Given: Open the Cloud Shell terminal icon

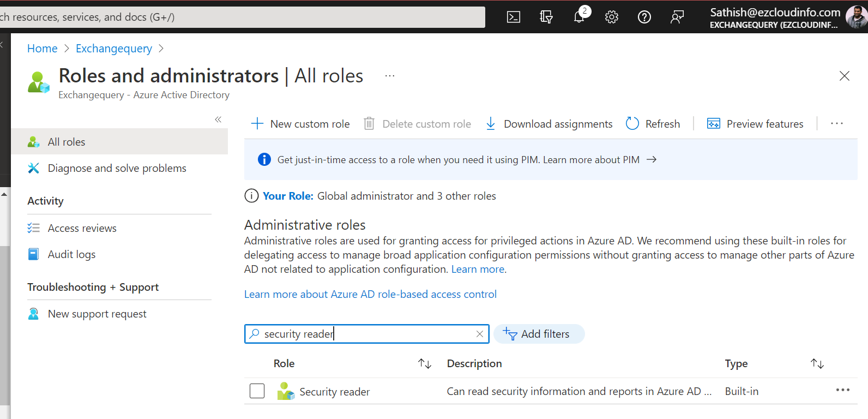Looking at the screenshot, I should point(513,17).
